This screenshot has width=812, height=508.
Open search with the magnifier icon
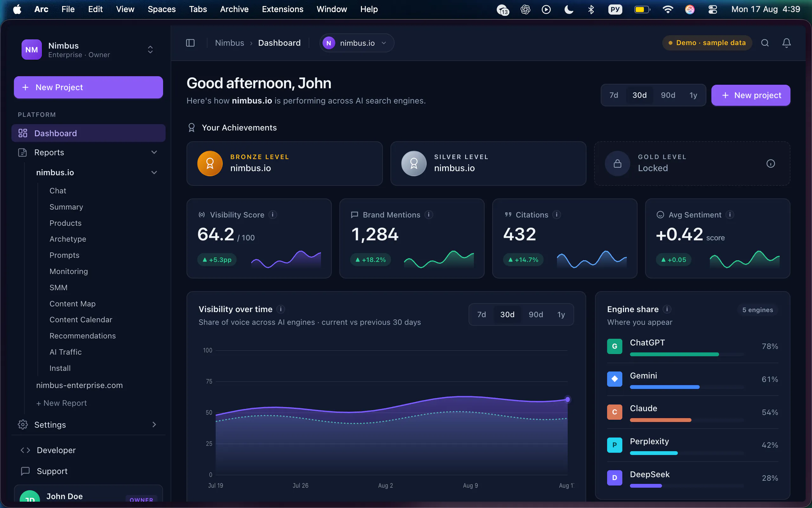[765, 43]
